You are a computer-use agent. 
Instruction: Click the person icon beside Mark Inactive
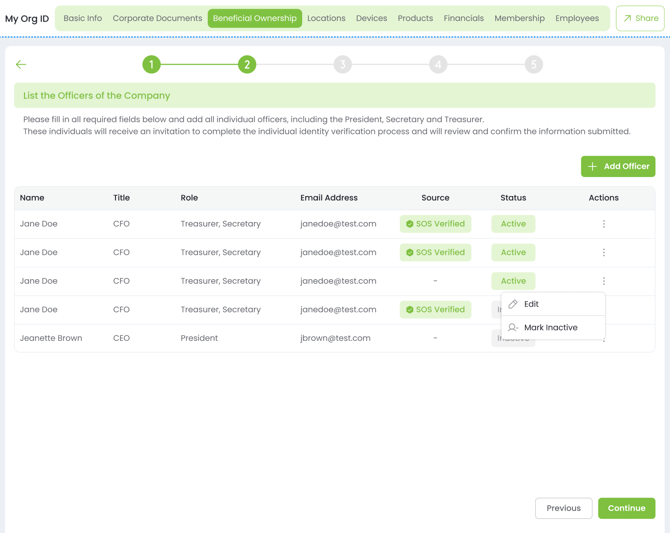coord(513,327)
